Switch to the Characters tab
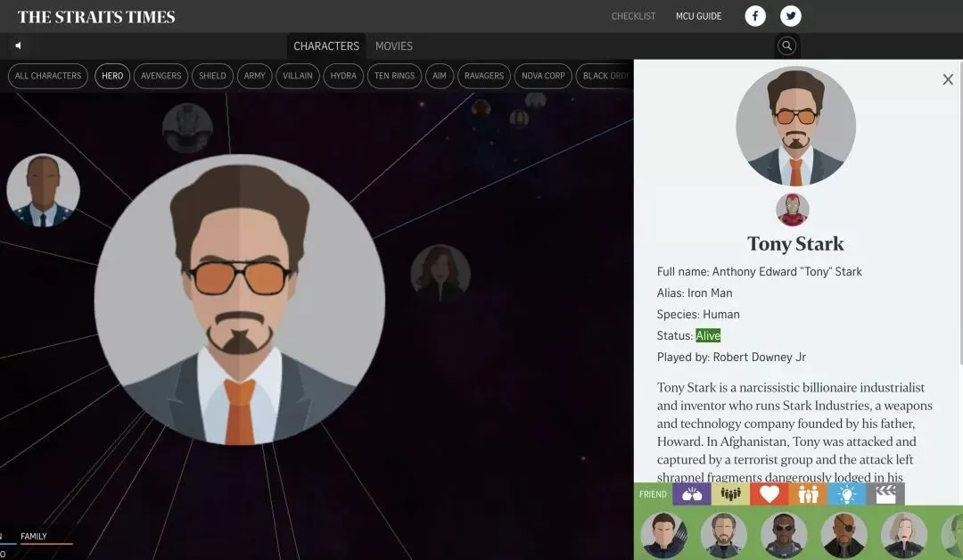The image size is (963, 560). pyautogui.click(x=326, y=46)
